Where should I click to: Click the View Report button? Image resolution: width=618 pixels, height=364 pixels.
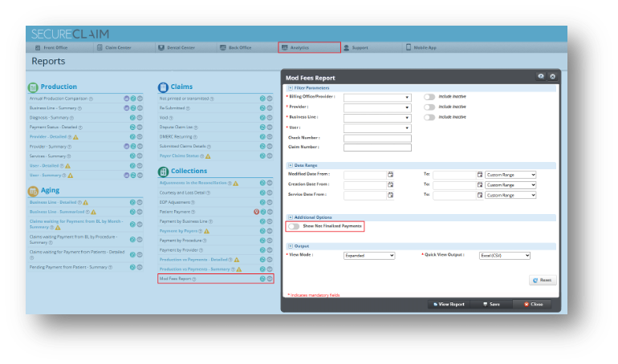point(449,305)
